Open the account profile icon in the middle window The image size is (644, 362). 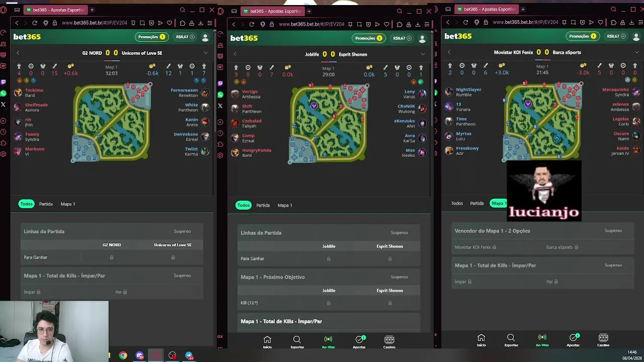click(x=422, y=38)
